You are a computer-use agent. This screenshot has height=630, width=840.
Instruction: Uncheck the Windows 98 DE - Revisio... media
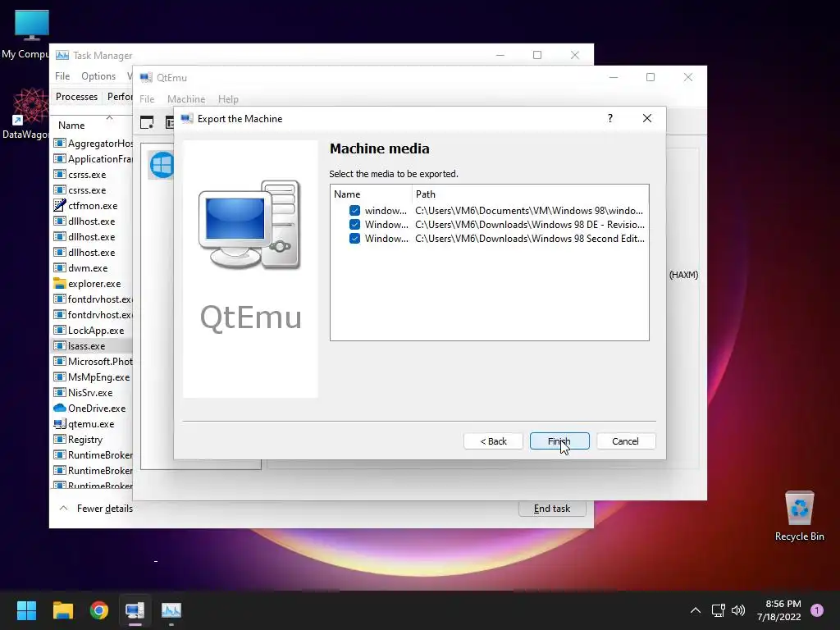354,225
